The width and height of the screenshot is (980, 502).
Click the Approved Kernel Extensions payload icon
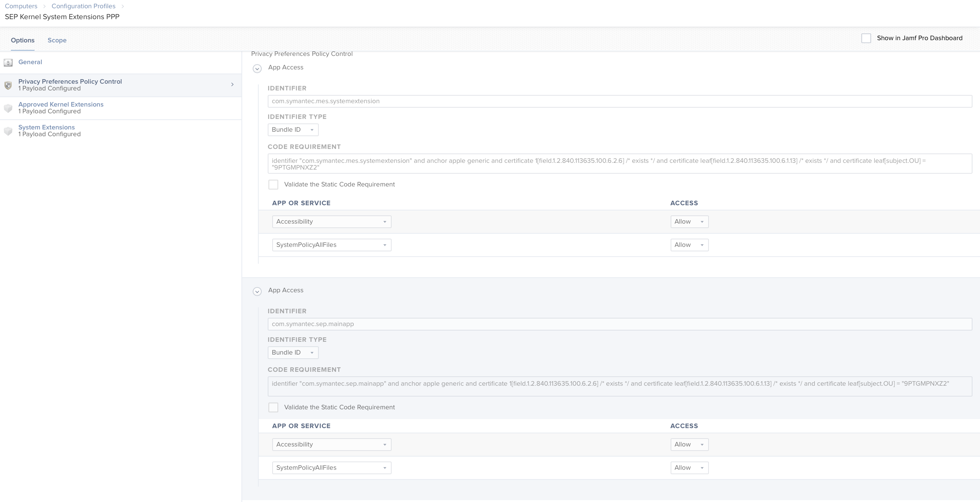point(8,108)
